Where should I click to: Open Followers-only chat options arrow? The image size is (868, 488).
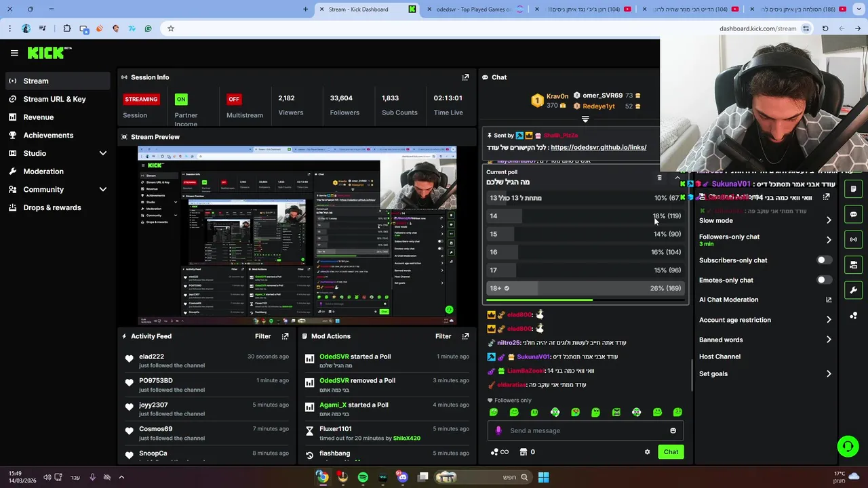tap(829, 240)
